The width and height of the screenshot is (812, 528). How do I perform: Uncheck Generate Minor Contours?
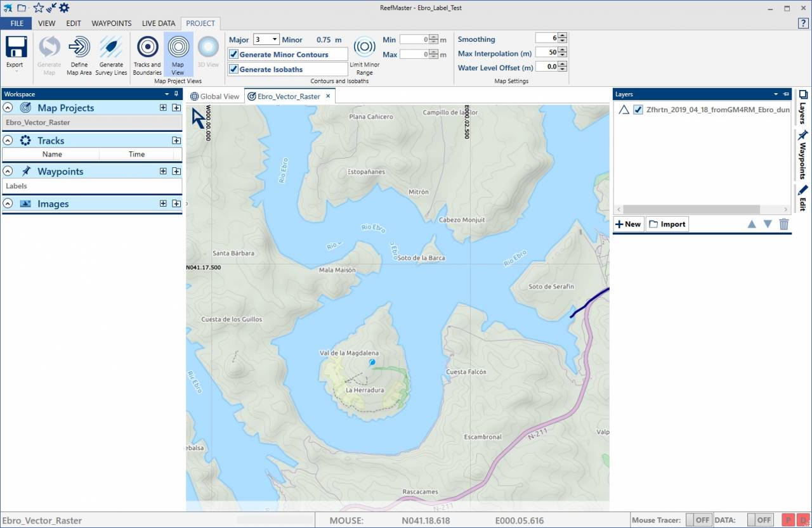coord(233,55)
